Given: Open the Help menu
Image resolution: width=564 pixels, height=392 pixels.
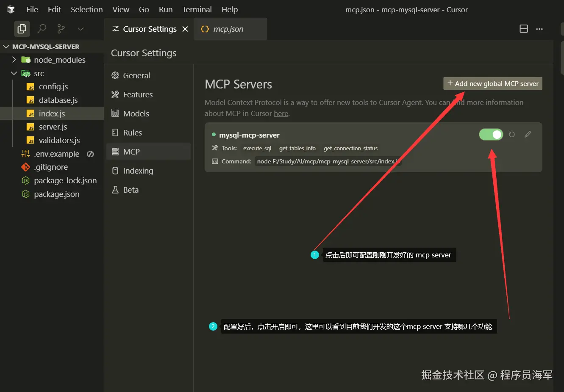Looking at the screenshot, I should click(230, 9).
